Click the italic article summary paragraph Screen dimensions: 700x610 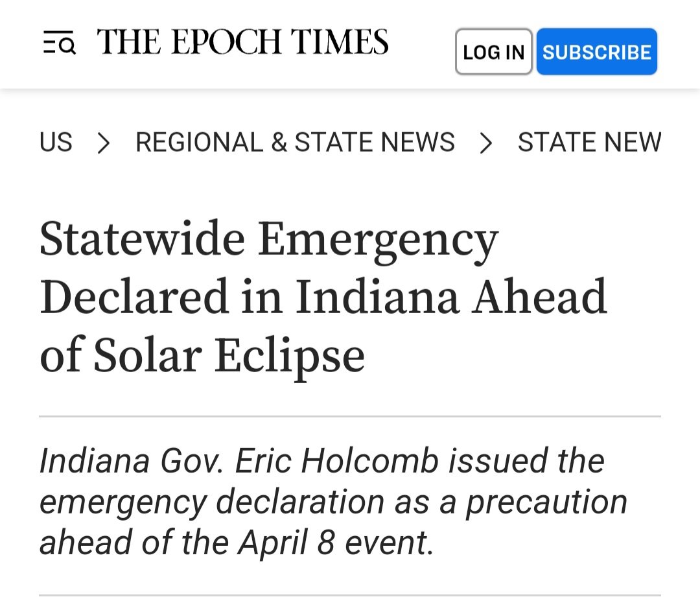[333, 502]
